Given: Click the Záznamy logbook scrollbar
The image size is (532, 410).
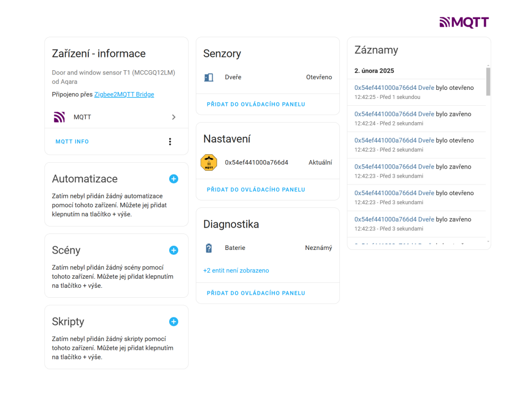Looking at the screenshot, I should click(x=488, y=81).
